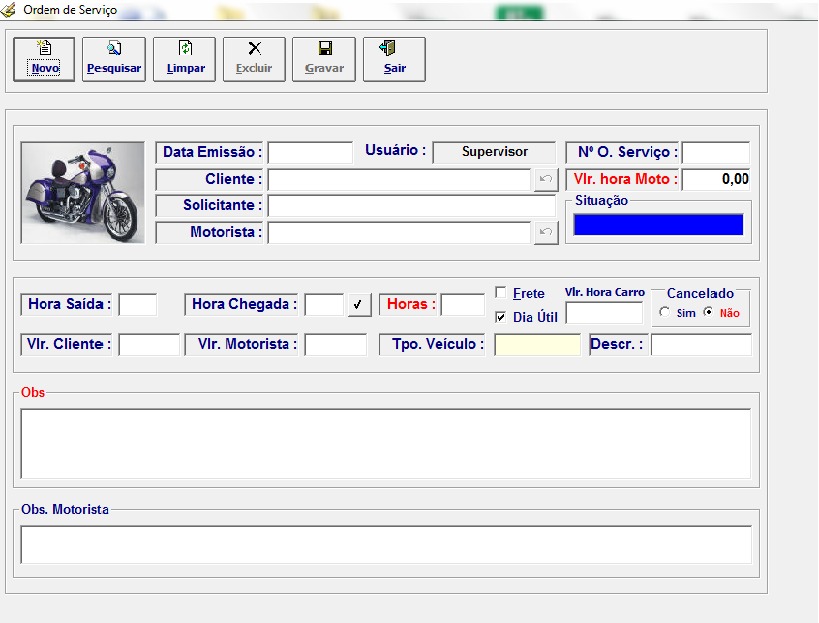This screenshot has width=819, height=623.
Task: Click the Ordem de Serviço title bar icon
Action: (x=10, y=10)
